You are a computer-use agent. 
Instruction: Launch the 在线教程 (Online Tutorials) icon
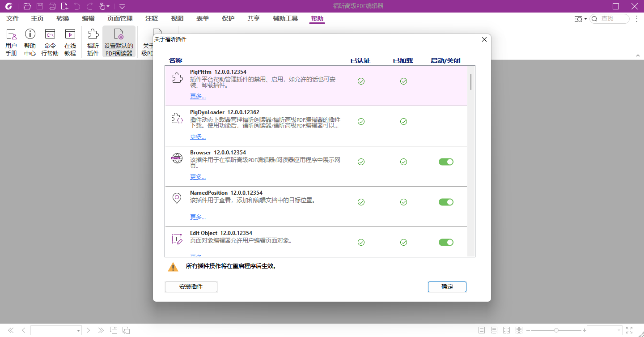70,41
